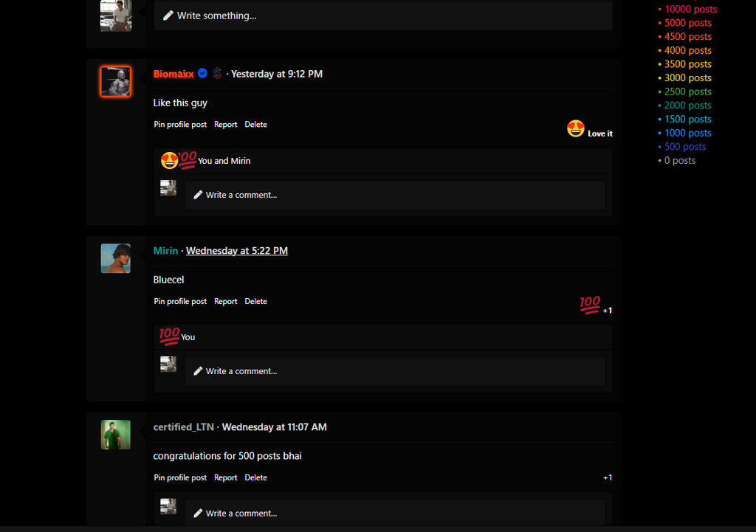The image size is (756, 532).
Task: Open the Wednesday at 5:22 PM timestamp link
Action: (237, 251)
